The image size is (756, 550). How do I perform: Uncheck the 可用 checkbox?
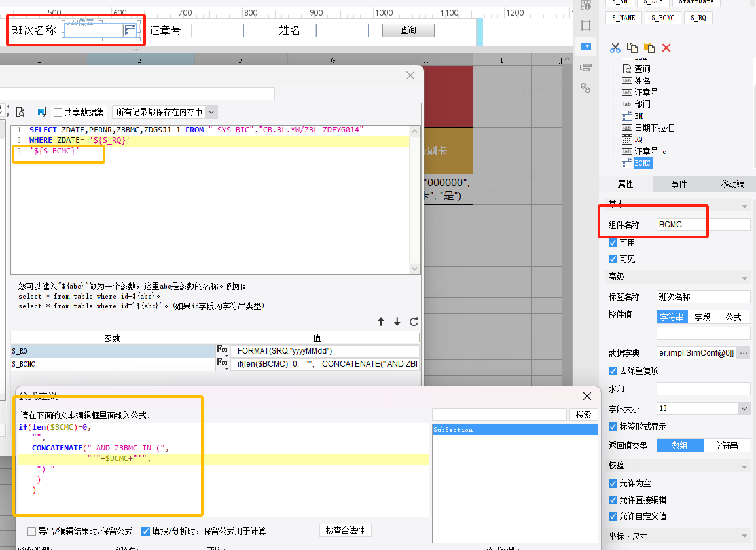tap(613, 242)
